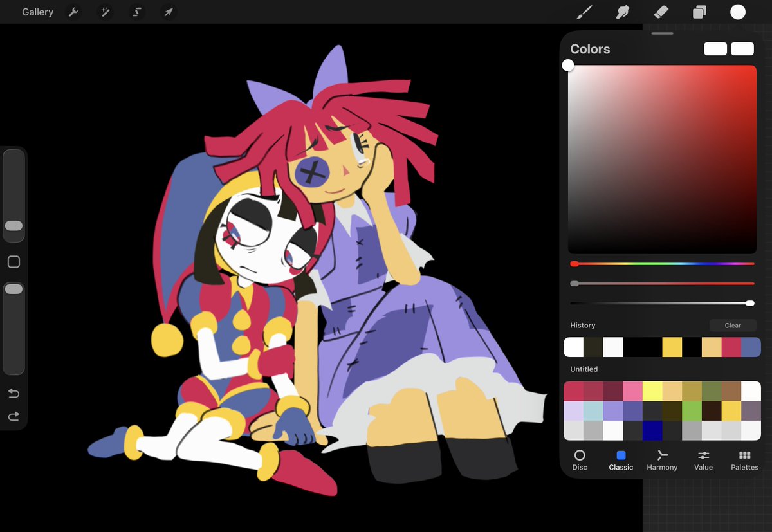This screenshot has width=772, height=532.
Task: Pick the crimson swatch in History
Action: point(731,347)
